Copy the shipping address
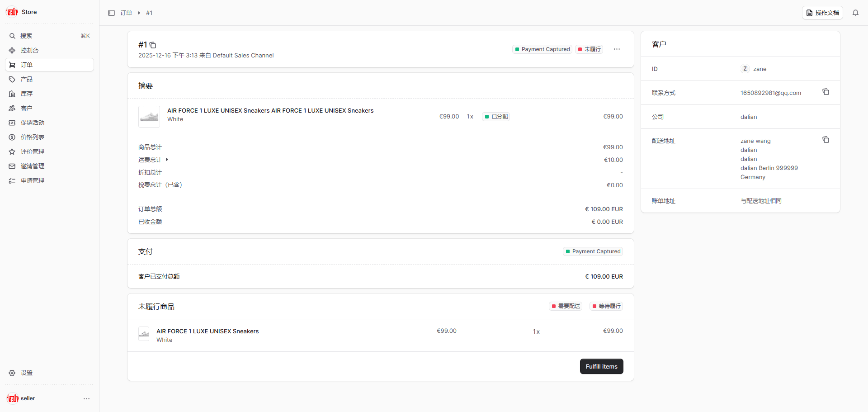 (826, 140)
